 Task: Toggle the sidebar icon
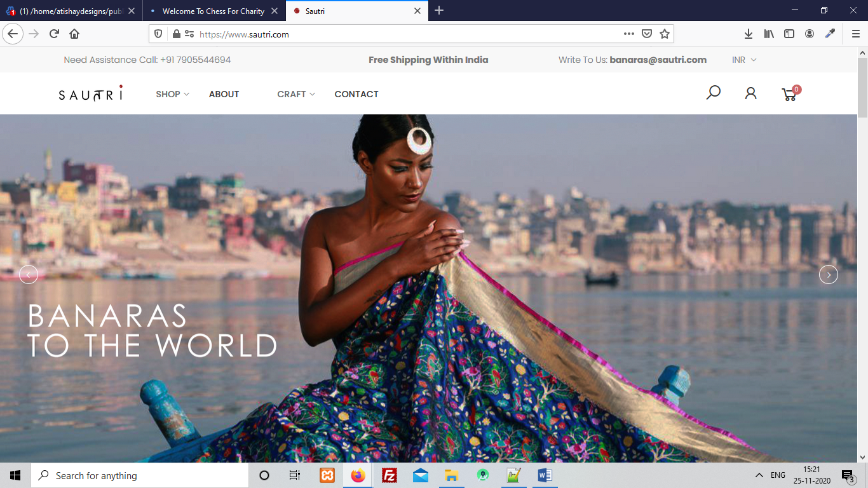pyautogui.click(x=789, y=34)
